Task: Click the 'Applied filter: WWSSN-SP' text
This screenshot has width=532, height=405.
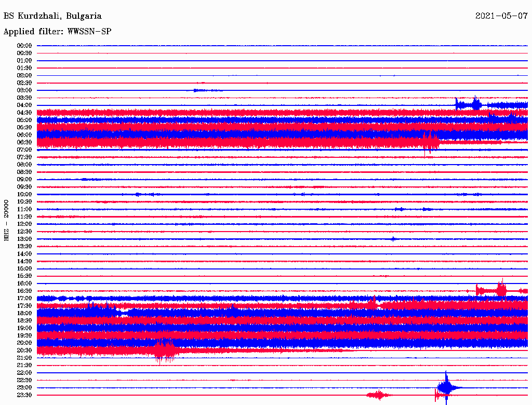Action: point(57,32)
